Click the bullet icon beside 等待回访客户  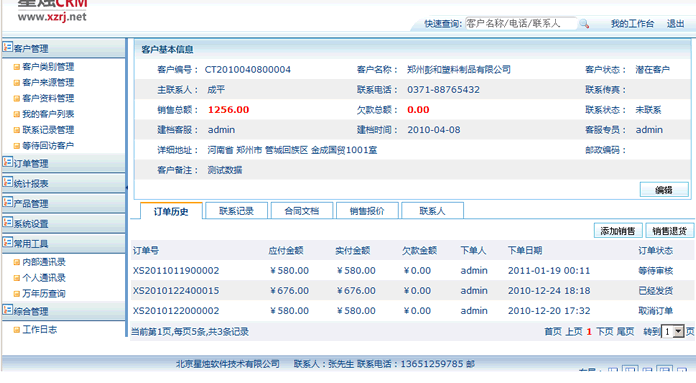(x=17, y=146)
